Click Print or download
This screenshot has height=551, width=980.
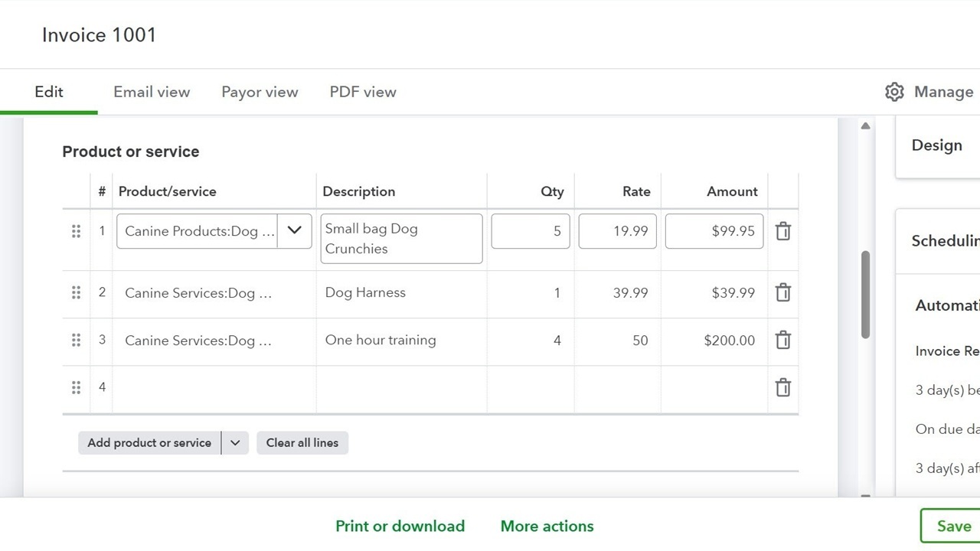tap(400, 526)
